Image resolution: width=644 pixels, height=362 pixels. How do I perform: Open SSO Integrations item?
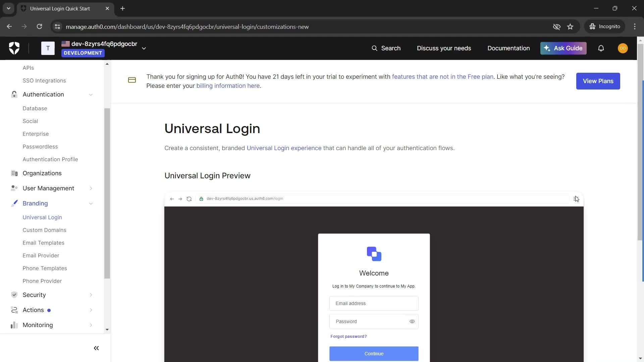point(44,80)
